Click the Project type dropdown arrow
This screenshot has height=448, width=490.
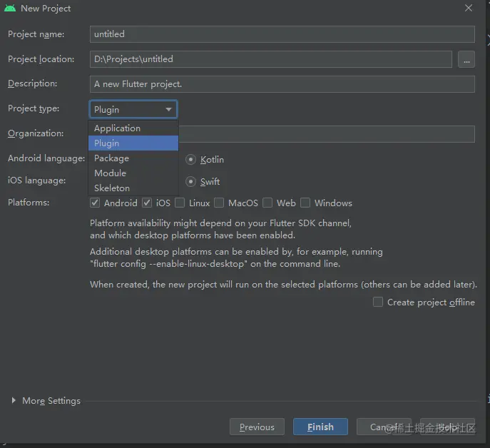point(169,109)
